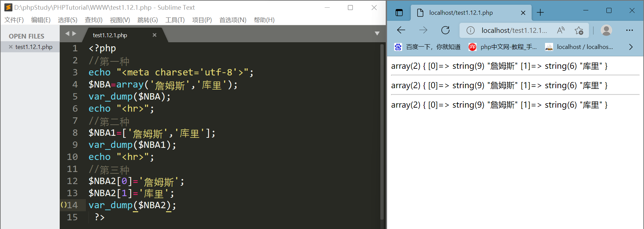Open the 工具(T) menu
This screenshot has height=229, width=644.
pyautogui.click(x=175, y=20)
